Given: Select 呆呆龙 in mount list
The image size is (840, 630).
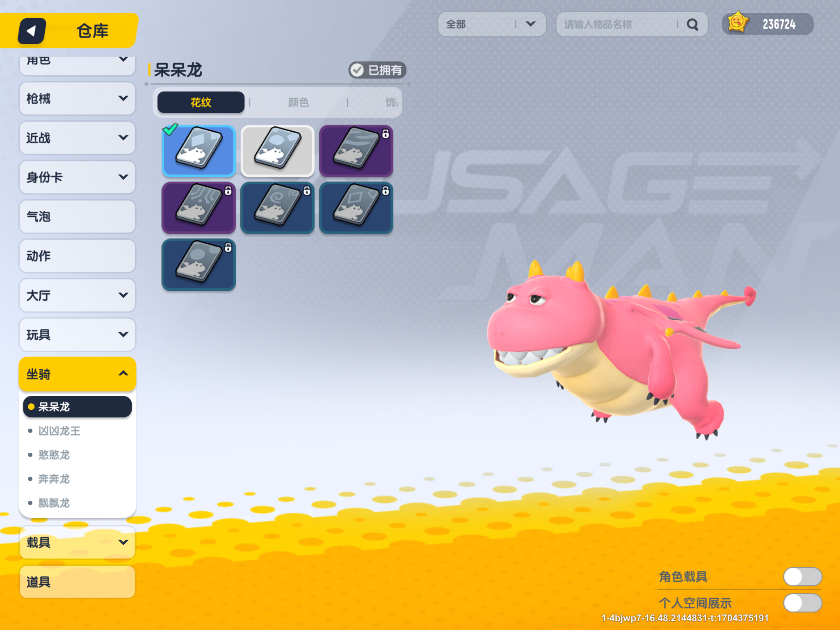Looking at the screenshot, I should coord(77,407).
